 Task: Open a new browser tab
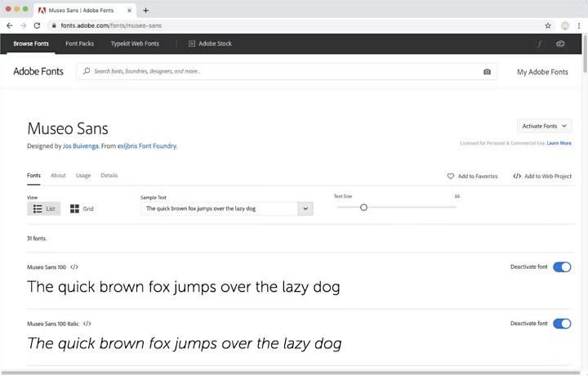click(145, 11)
